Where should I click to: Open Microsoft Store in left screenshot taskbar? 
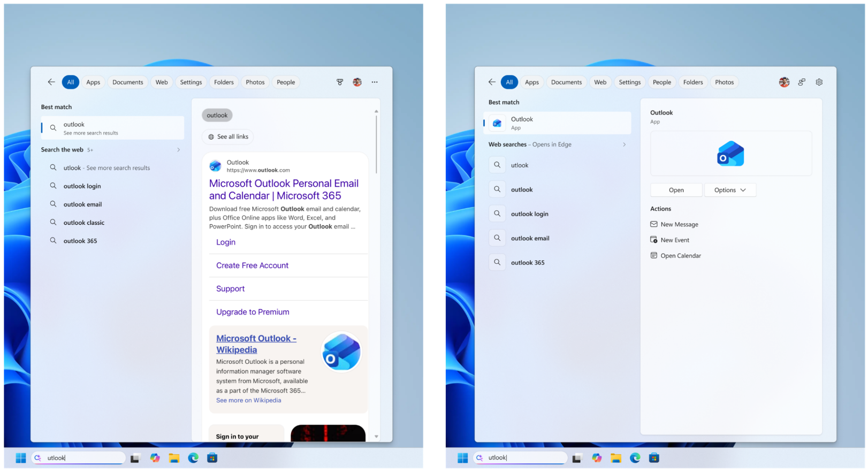[x=212, y=458]
